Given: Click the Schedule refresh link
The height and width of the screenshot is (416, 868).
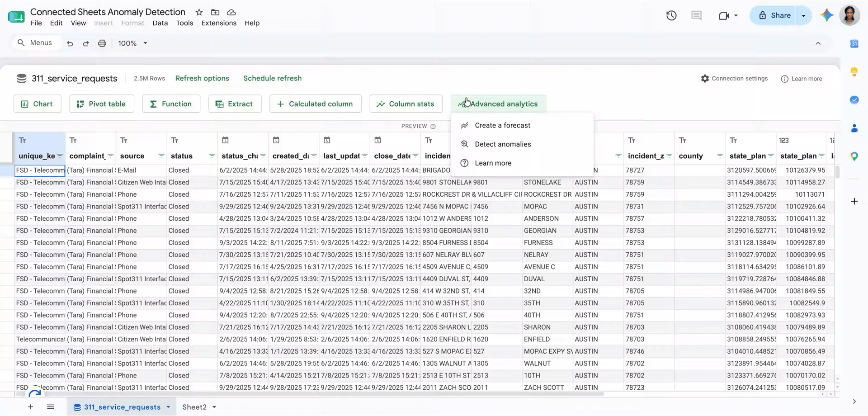Looking at the screenshot, I should pos(273,78).
